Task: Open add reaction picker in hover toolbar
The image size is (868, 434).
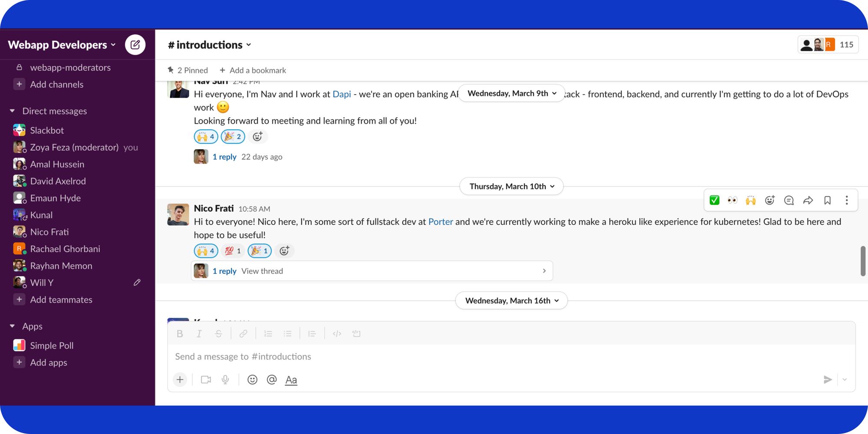Action: tap(770, 200)
